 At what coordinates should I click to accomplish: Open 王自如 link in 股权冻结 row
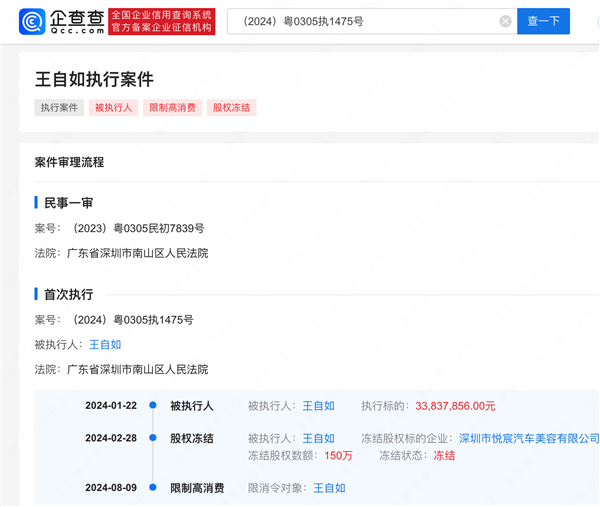tap(318, 438)
